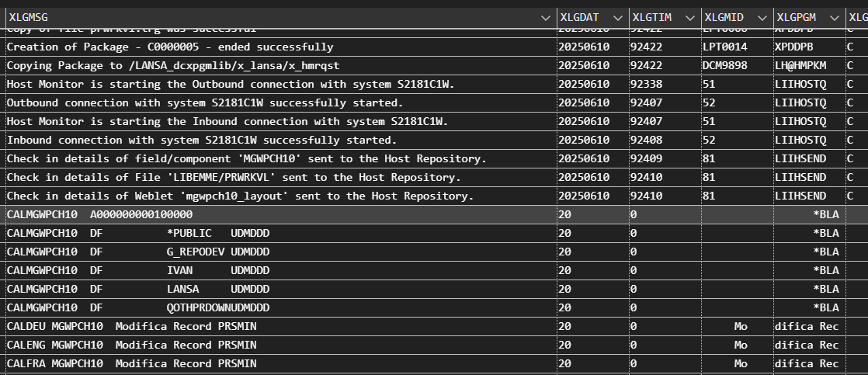Click the LPT0014 message ID cell
Viewport: 868px width, 375px height.
coord(724,47)
